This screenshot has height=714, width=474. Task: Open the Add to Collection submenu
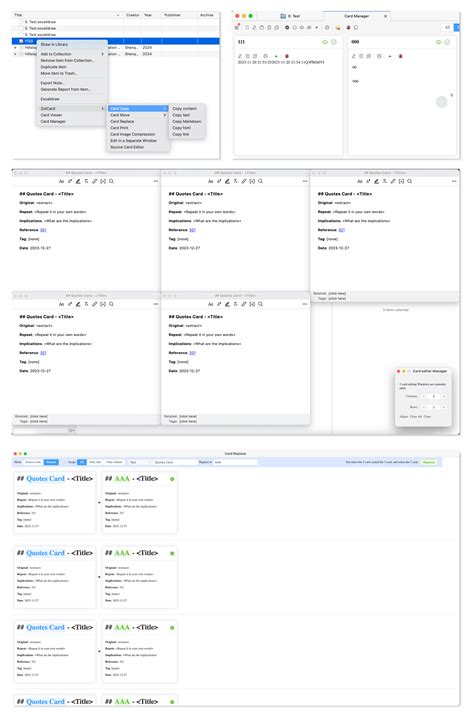(71, 54)
